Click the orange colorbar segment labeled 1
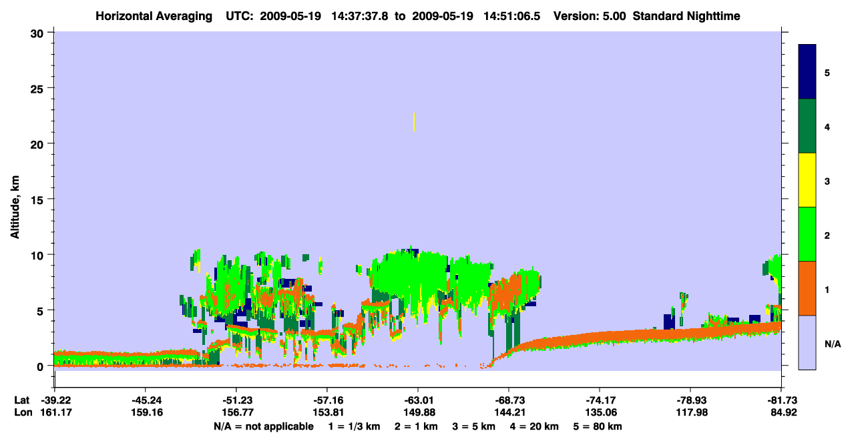This screenshot has width=868, height=445. [807, 288]
